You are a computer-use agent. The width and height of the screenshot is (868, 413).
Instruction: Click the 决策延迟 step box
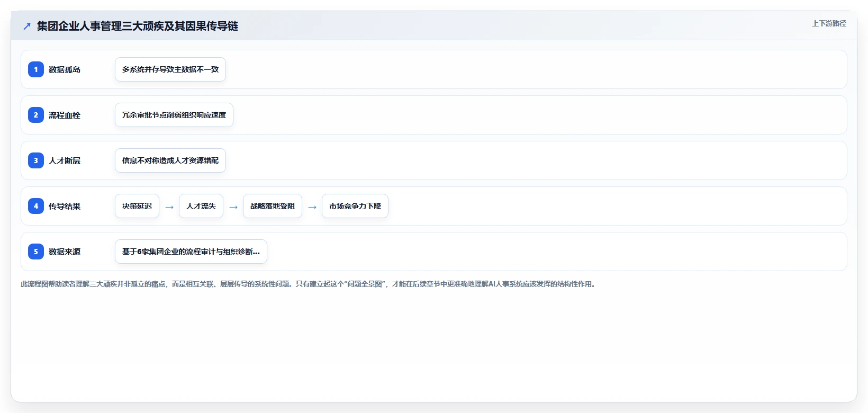click(x=137, y=206)
